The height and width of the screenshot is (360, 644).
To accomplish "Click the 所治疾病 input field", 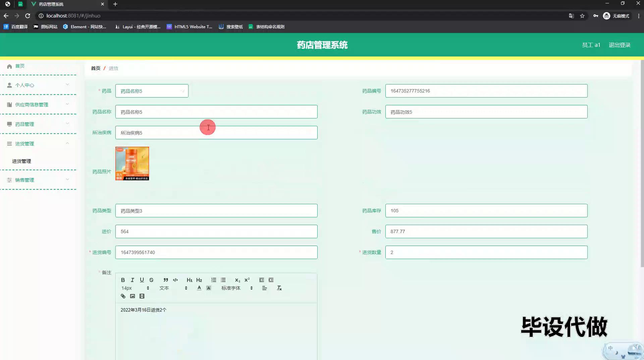I will tap(216, 132).
